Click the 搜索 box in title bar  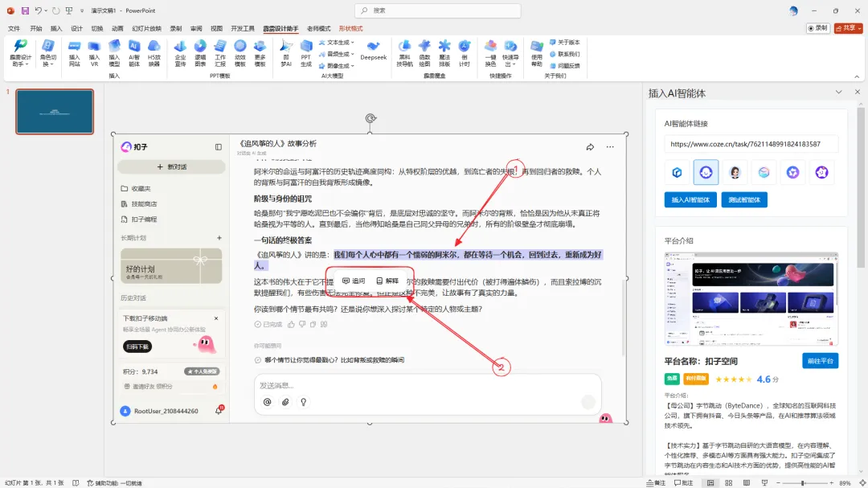pos(437,10)
